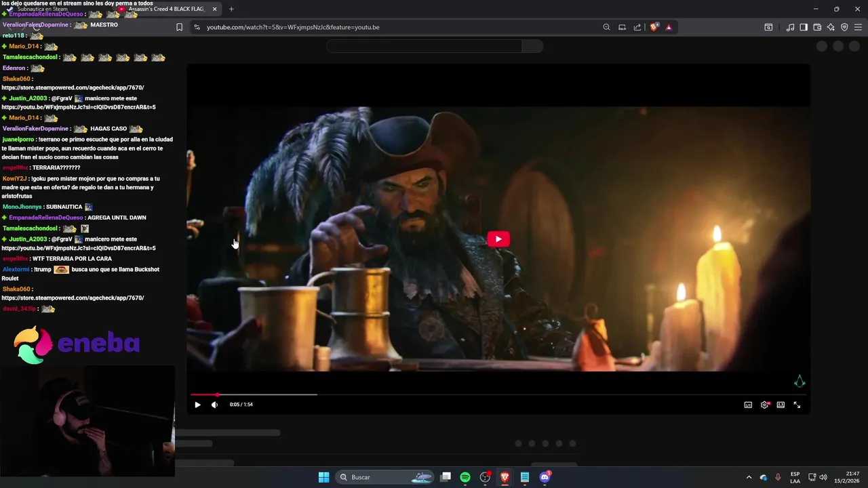Viewport: 868px width, 488px height.
Task: Bookmark this page in address bar
Action: (x=179, y=27)
